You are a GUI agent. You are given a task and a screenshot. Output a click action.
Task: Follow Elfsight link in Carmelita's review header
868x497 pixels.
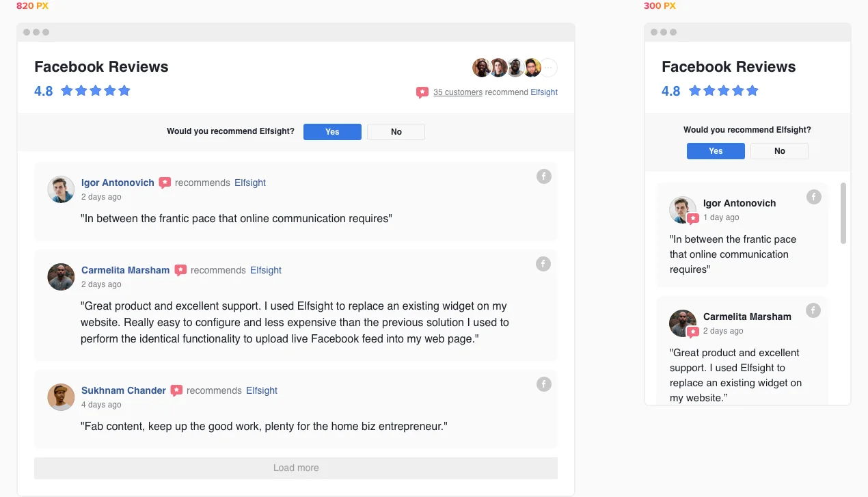click(266, 270)
